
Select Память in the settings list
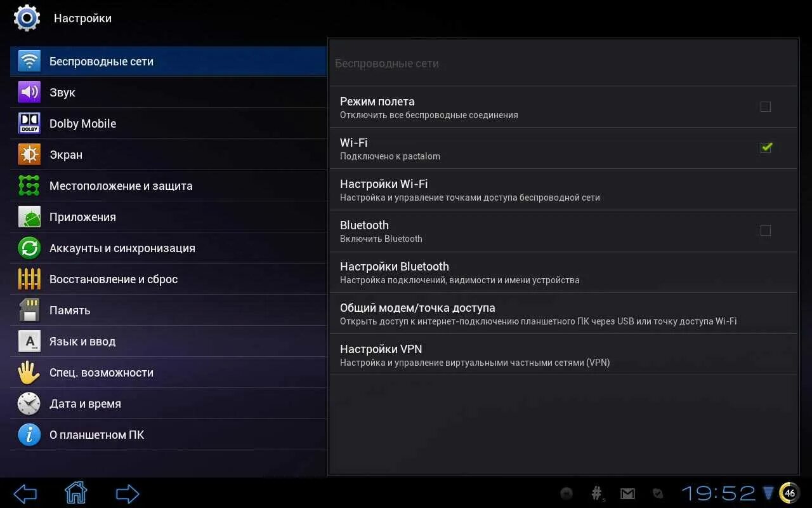coord(168,310)
